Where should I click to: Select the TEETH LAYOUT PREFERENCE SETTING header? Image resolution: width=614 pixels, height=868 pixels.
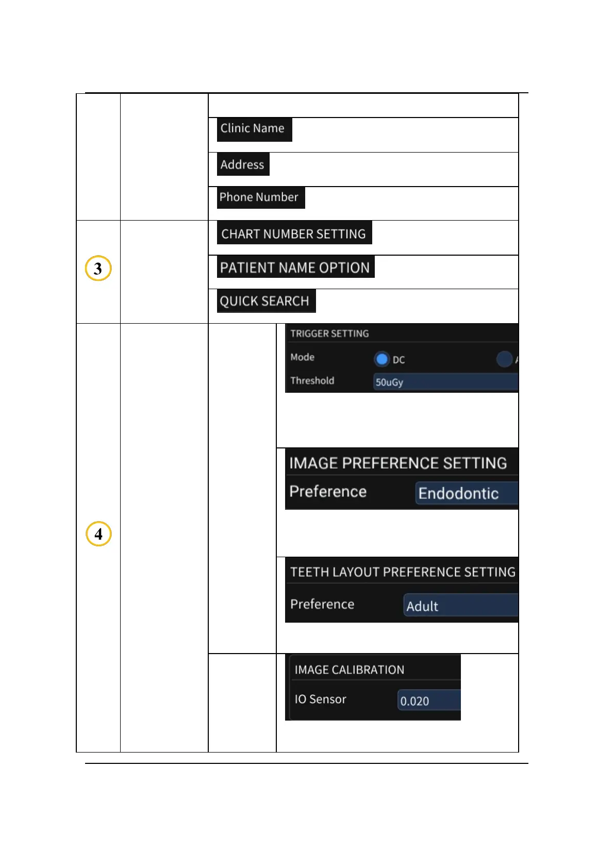pyautogui.click(x=403, y=572)
